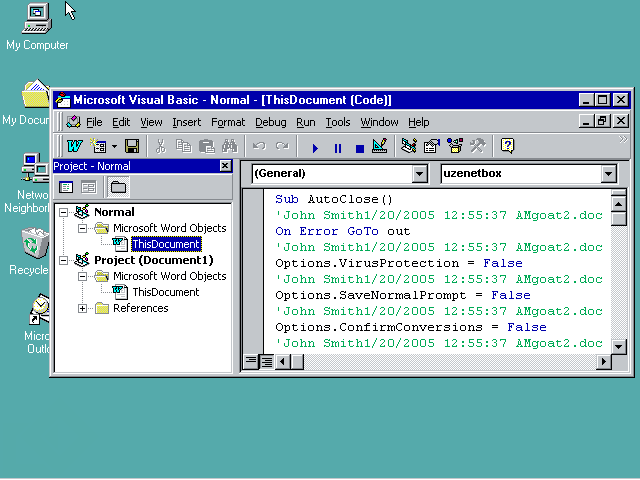
Task: Click the 'Sub AutoClose()' code line
Action: 333,199
